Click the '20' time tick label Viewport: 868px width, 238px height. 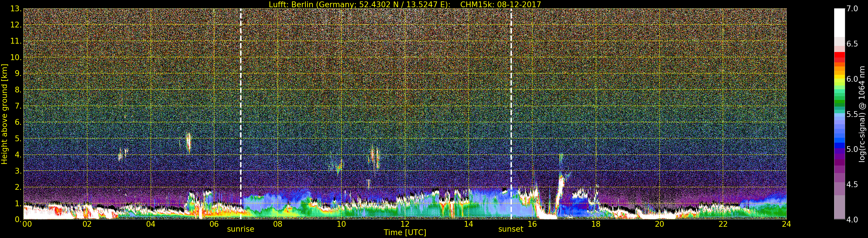(659, 224)
